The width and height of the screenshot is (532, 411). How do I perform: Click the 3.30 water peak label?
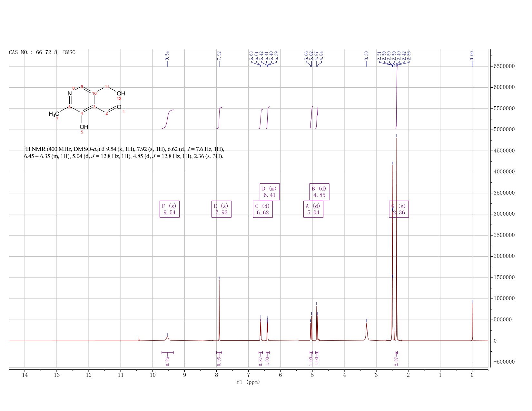[367, 56]
